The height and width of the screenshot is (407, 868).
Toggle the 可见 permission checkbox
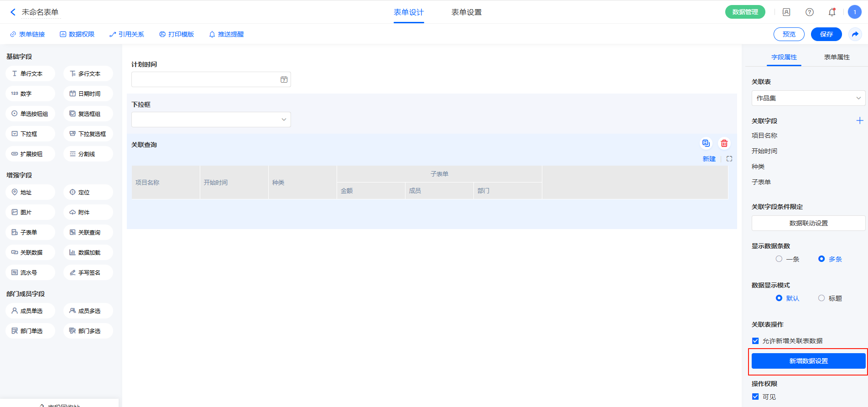point(755,397)
